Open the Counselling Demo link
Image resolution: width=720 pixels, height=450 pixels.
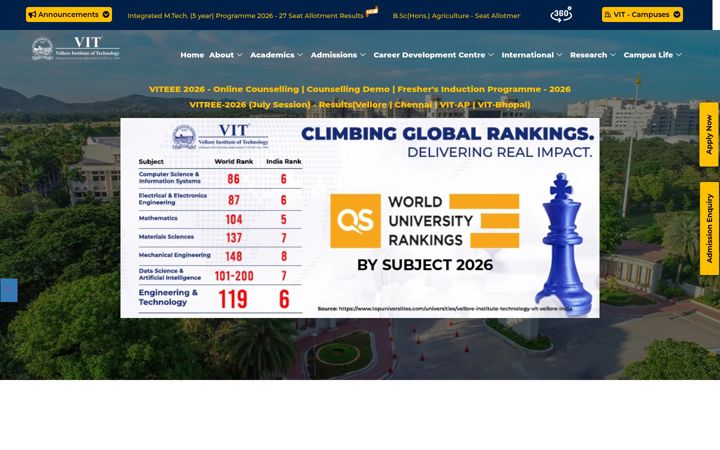[348, 89]
